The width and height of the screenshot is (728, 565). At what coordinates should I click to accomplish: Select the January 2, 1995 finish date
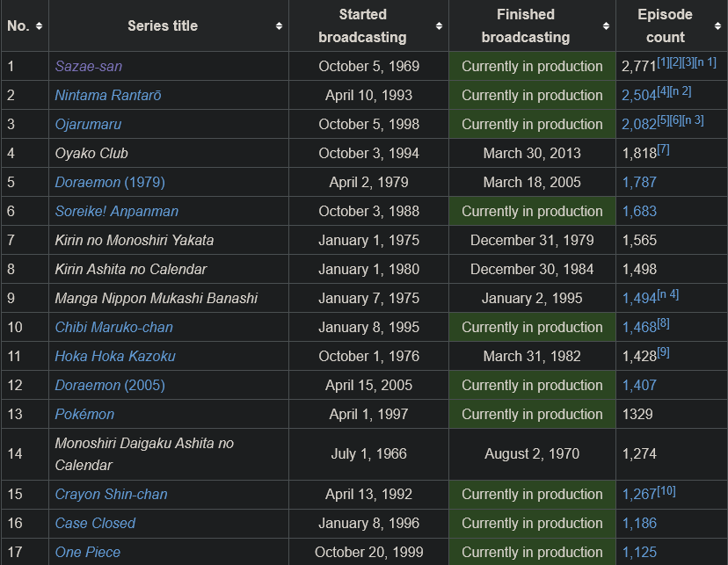[532, 298]
